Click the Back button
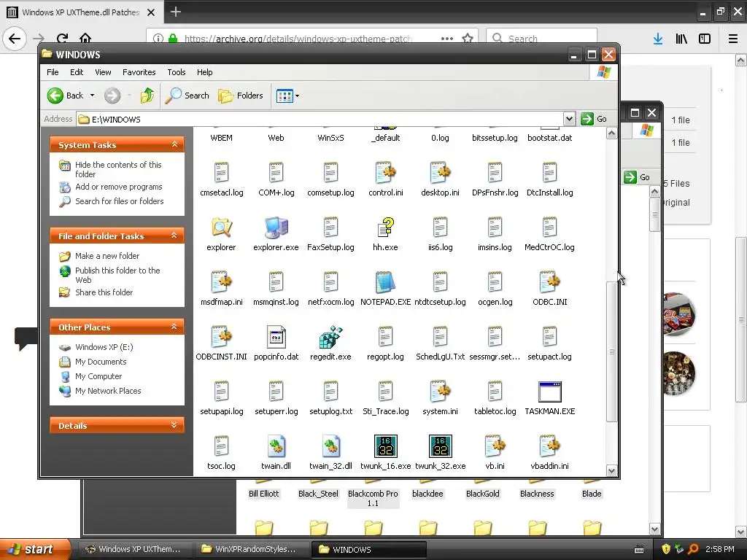Image resolution: width=747 pixels, height=560 pixels. [66, 96]
